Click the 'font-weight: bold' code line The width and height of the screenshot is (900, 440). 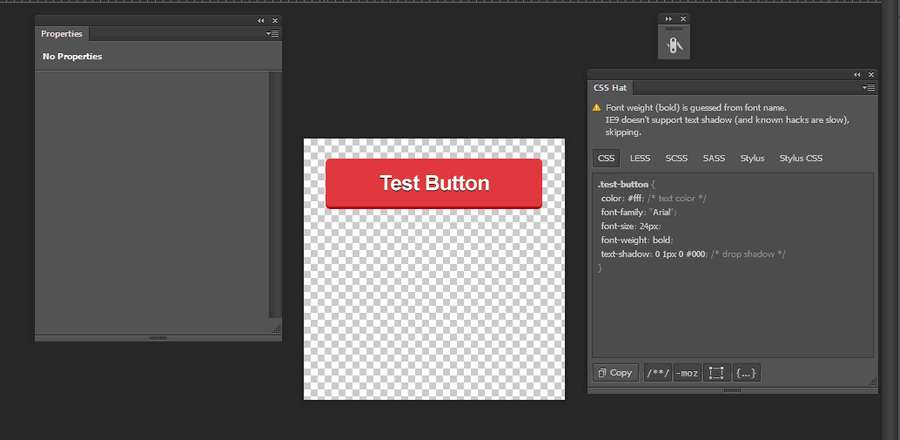[637, 240]
